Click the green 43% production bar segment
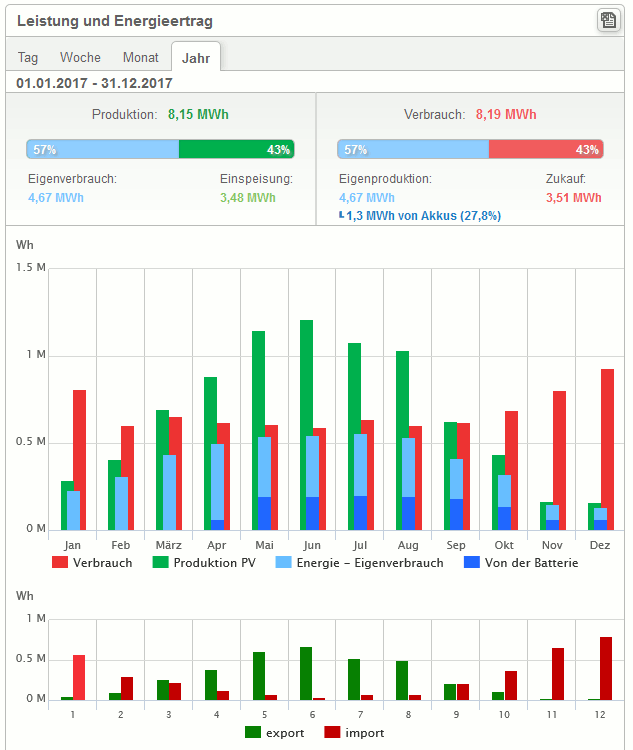 click(x=236, y=150)
